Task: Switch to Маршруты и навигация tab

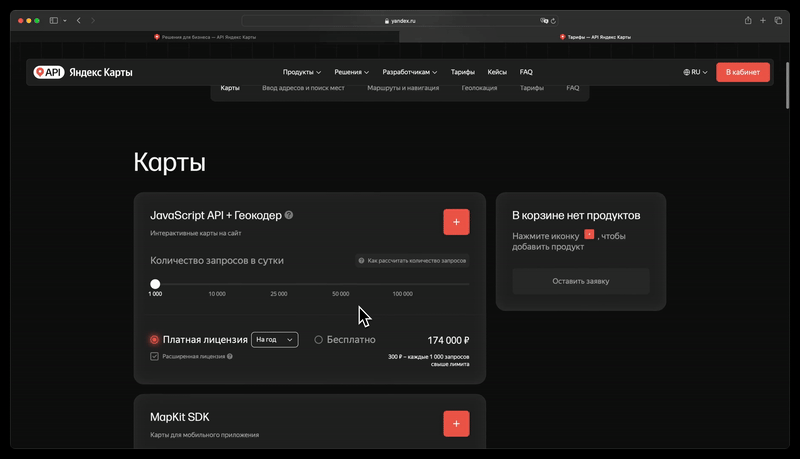Action: 403,88
